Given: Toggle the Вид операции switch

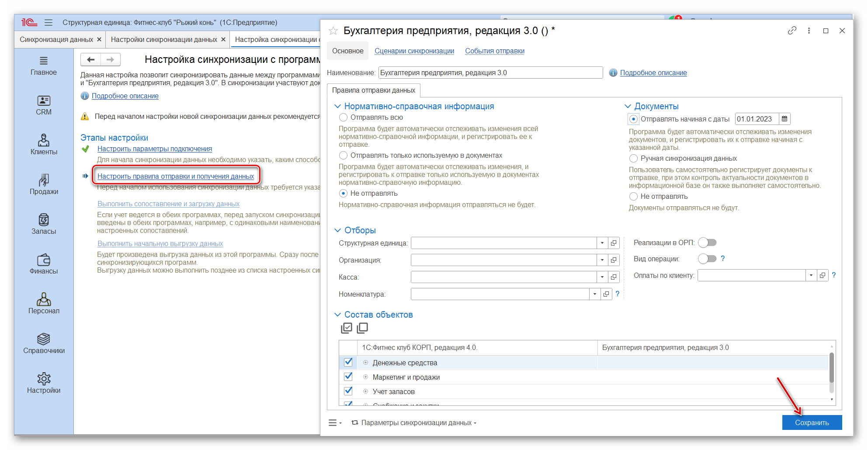Looking at the screenshot, I should 707,259.
